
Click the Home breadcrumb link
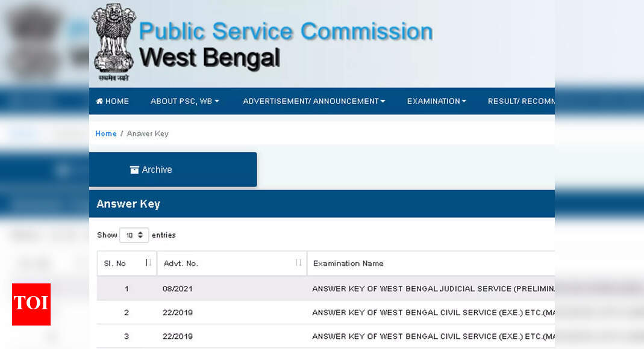click(x=106, y=134)
